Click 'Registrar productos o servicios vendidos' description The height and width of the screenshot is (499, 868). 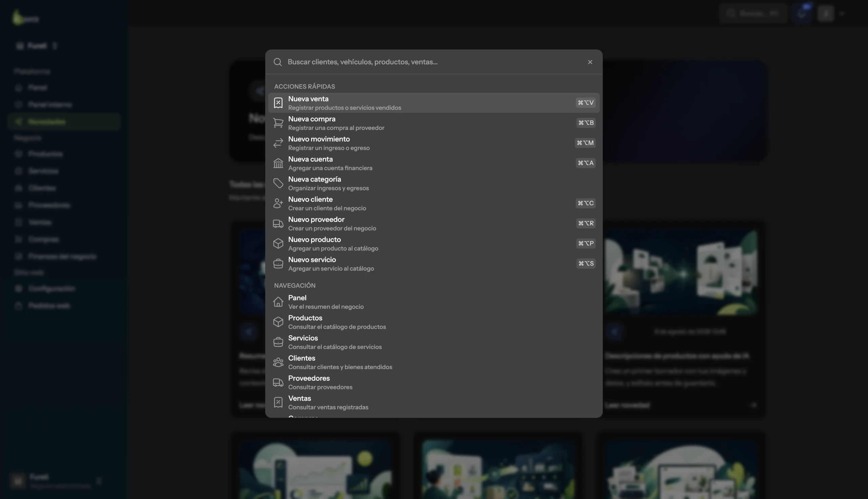(344, 108)
